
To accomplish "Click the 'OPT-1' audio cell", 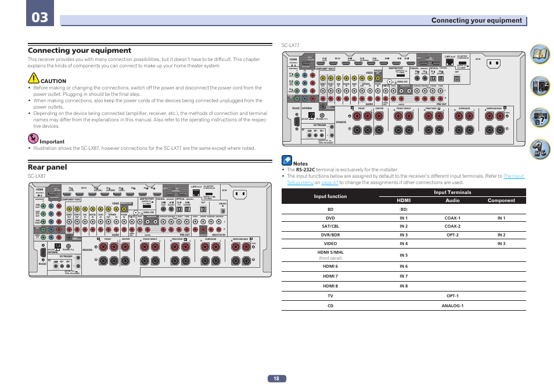I will coord(452,296).
